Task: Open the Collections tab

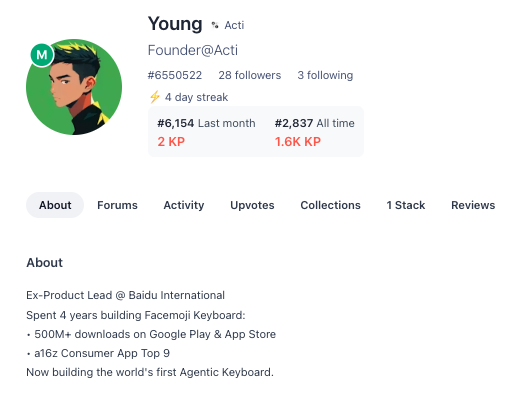Action: 330,205
